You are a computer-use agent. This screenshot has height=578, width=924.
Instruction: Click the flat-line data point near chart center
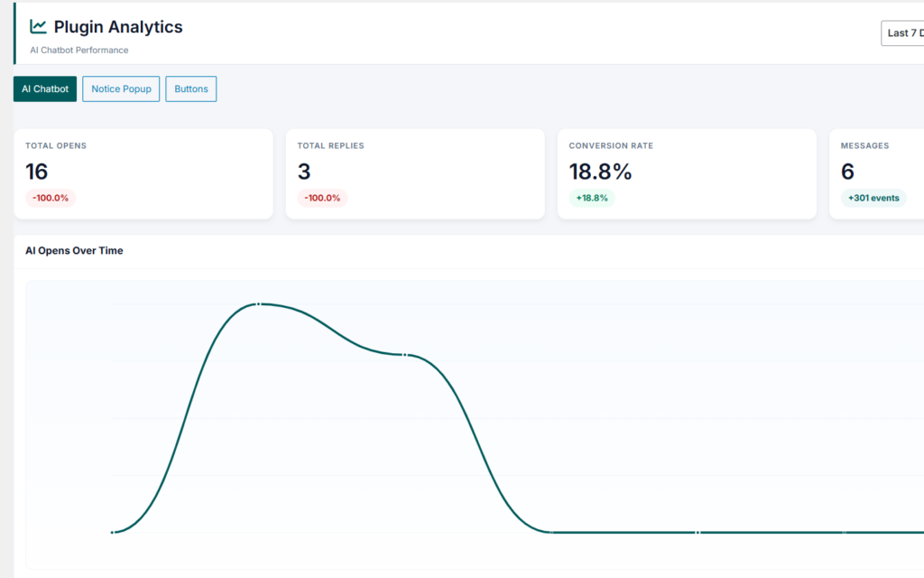tap(551, 533)
